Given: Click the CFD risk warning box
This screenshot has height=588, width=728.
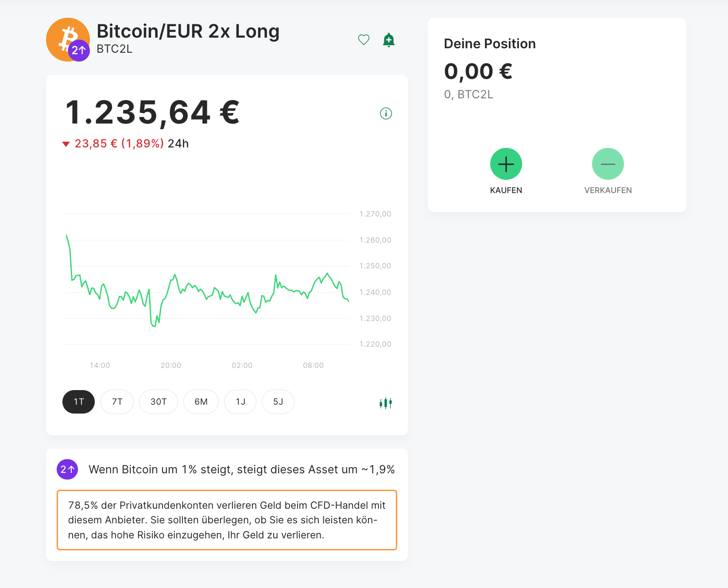Looking at the screenshot, I should (227, 520).
